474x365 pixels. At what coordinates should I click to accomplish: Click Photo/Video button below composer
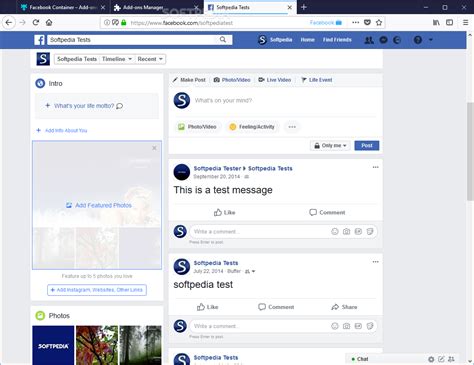click(x=197, y=127)
